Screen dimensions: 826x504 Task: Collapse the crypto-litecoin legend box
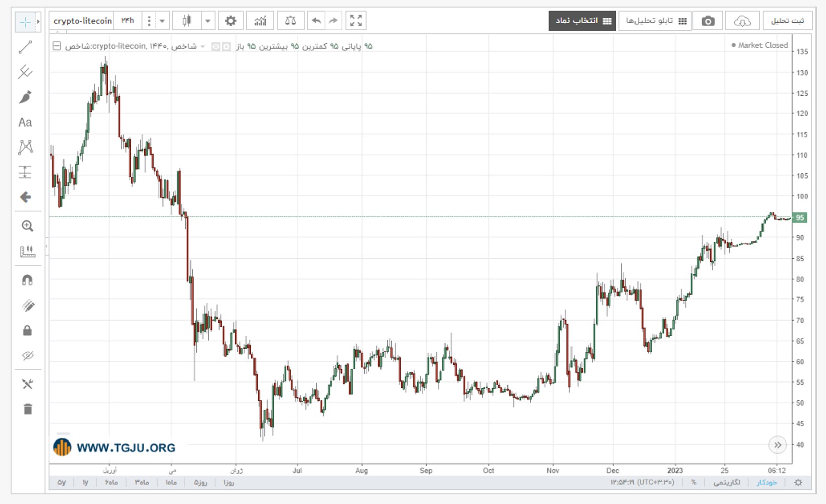[57, 46]
